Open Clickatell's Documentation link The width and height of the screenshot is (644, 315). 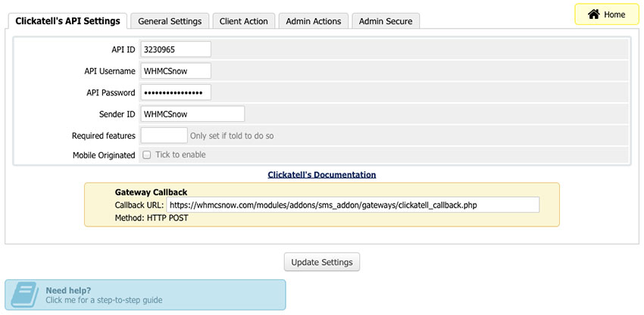pos(322,175)
